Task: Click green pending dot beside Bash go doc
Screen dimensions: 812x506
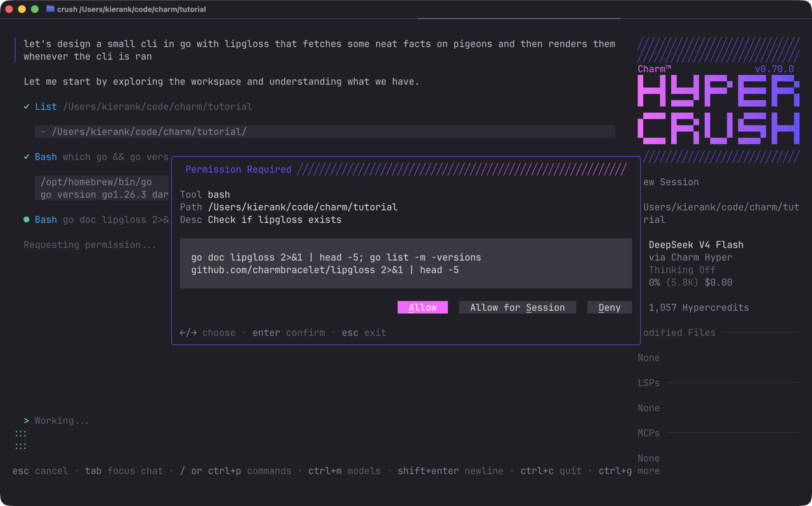Action: coord(27,219)
